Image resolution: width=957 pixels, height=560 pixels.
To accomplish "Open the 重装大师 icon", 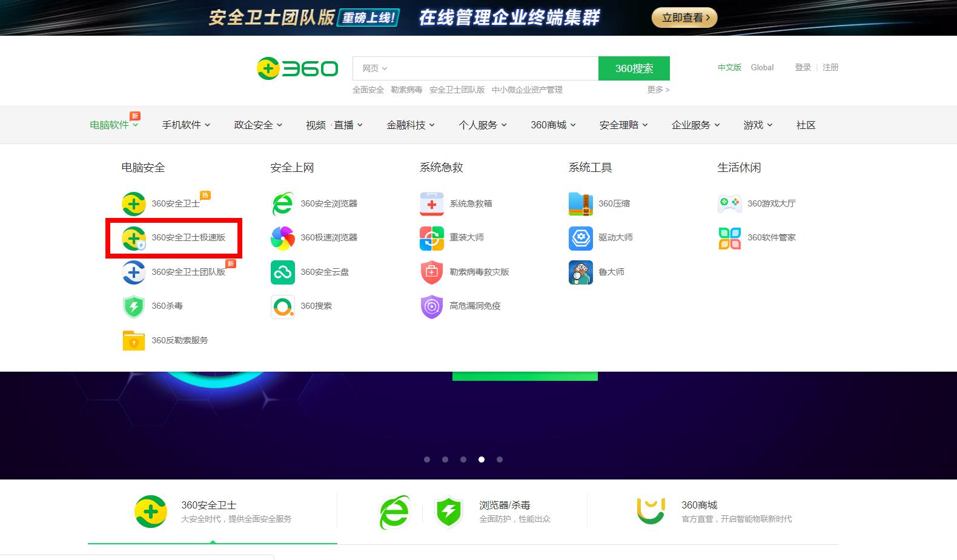I will (432, 238).
